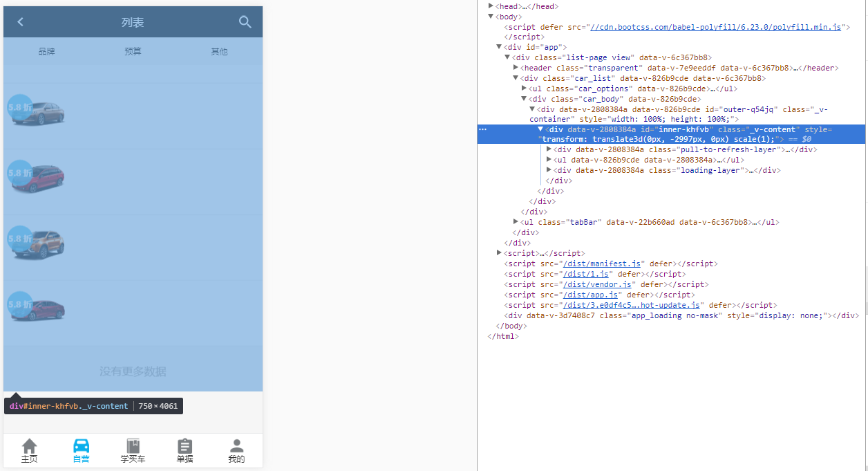Tap the back arrow in the app header
Image resolution: width=868 pixels, height=471 pixels.
pyautogui.click(x=21, y=22)
